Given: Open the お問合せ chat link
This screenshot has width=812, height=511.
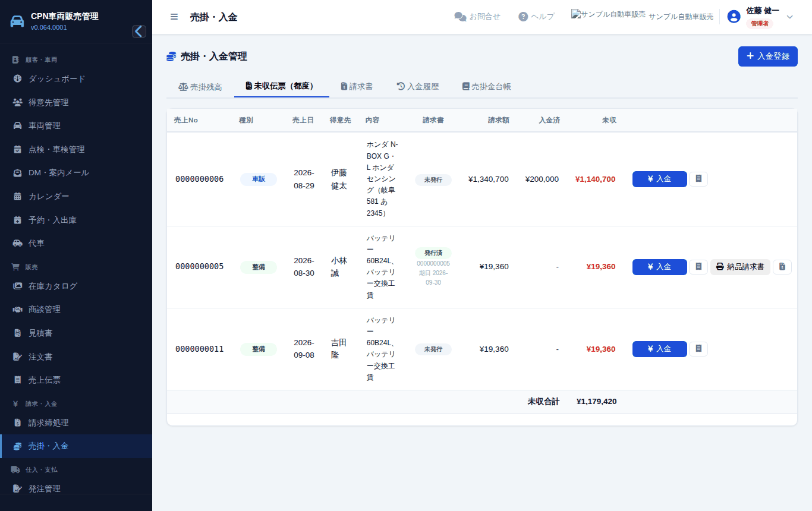Looking at the screenshot, I should [477, 17].
